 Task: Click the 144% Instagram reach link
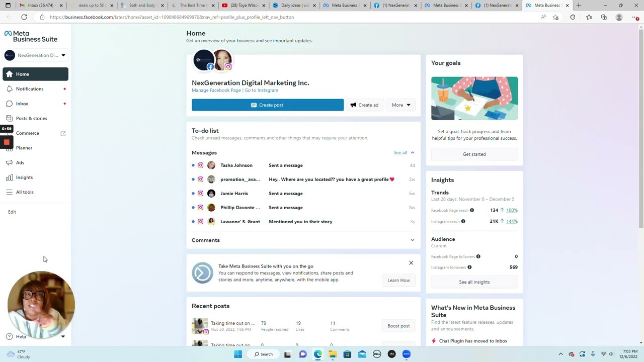(x=512, y=222)
